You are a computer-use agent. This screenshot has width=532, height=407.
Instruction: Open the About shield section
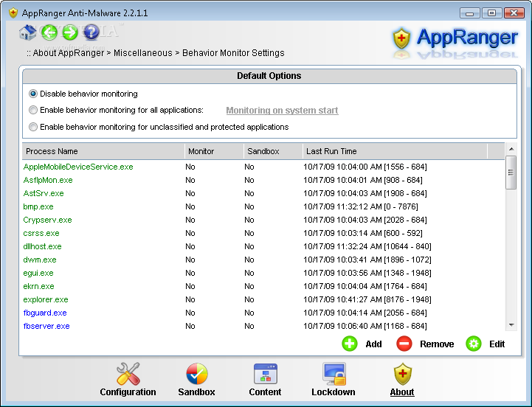pyautogui.click(x=402, y=380)
